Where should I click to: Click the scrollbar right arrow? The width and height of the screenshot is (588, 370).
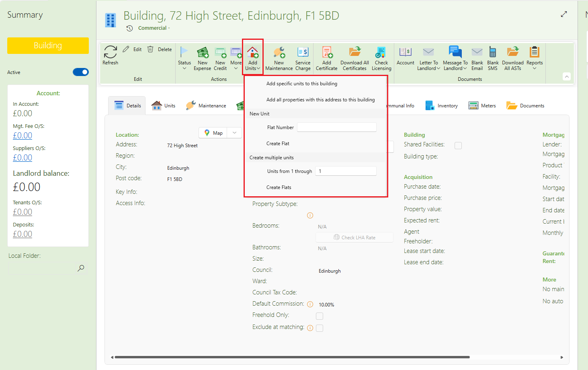[561, 357]
